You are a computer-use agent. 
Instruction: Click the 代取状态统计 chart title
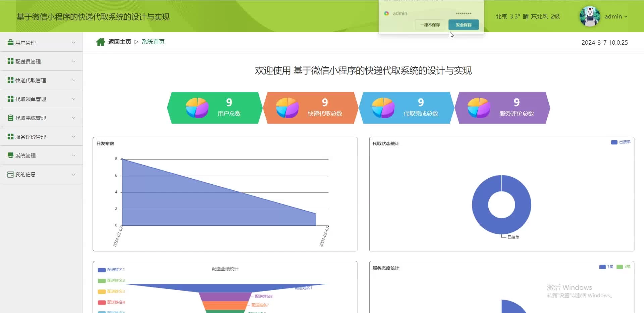pyautogui.click(x=386, y=143)
